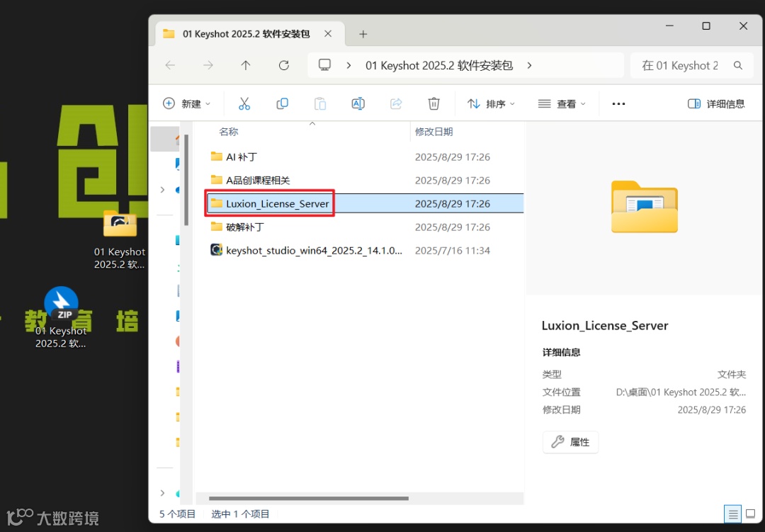Expand the bottom navigation pane tree node
This screenshot has width=765, height=532.
point(162,493)
